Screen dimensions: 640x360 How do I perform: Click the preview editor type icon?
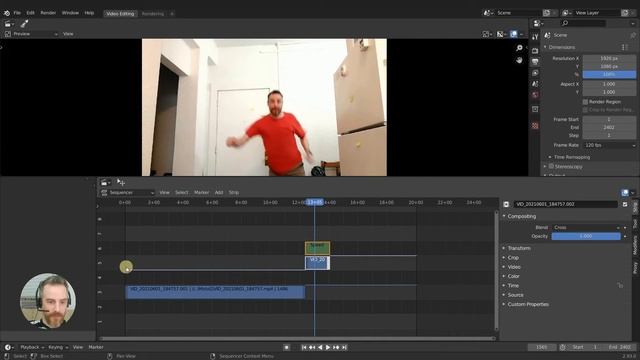pos(9,24)
